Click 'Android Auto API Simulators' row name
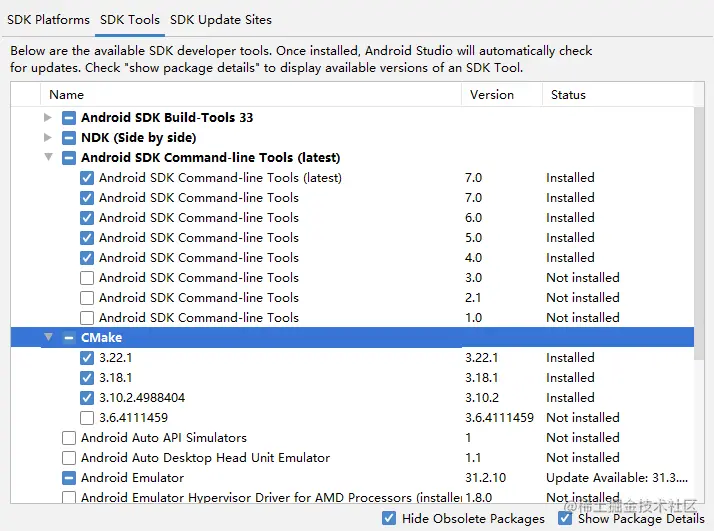 164,438
